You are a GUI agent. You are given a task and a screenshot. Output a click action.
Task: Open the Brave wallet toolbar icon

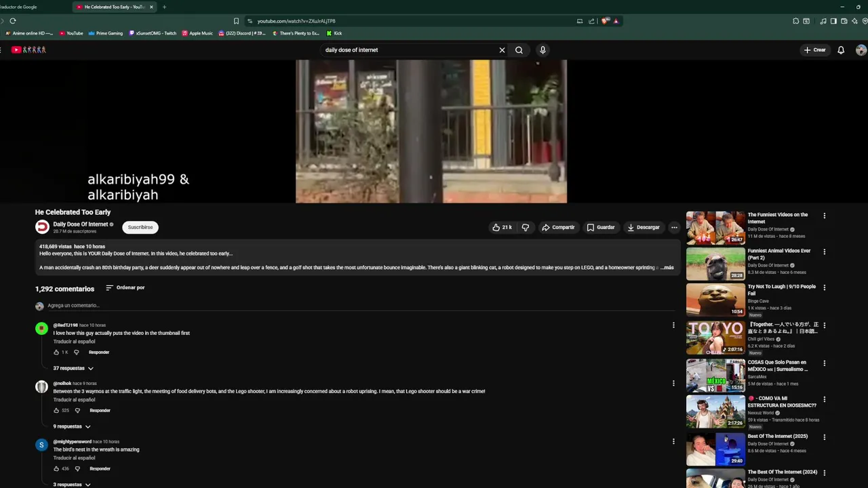click(x=844, y=21)
